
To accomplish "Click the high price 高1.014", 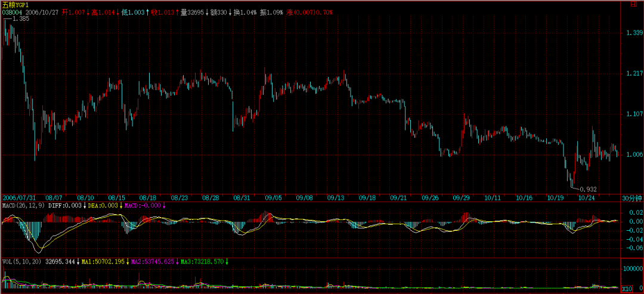I will click(103, 13).
